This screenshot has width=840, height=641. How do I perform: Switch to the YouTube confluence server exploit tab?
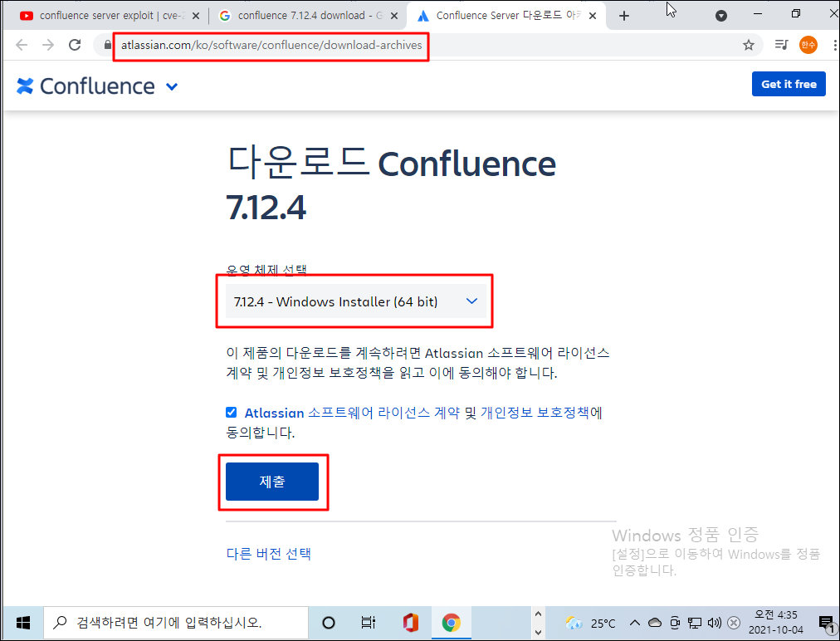[111, 16]
